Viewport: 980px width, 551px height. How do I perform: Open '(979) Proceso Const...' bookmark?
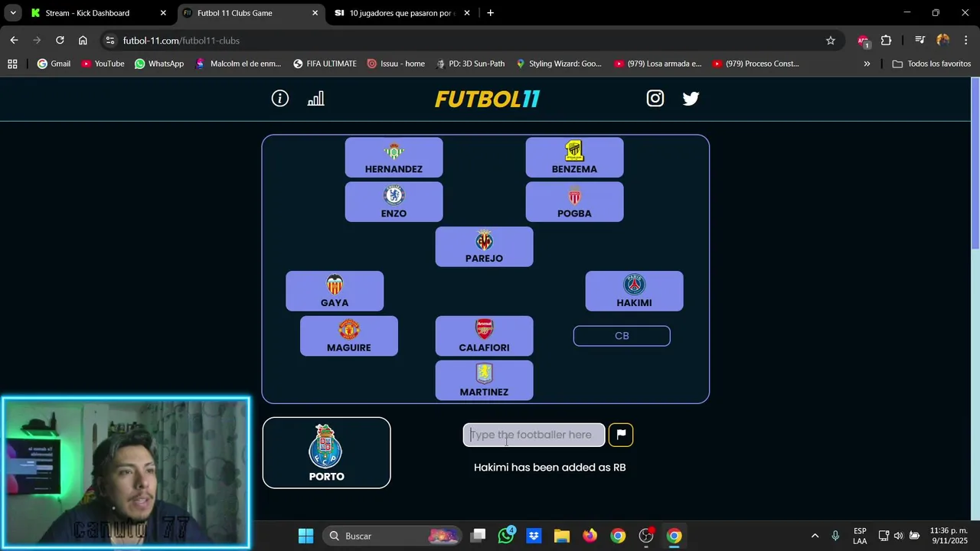coord(756,64)
